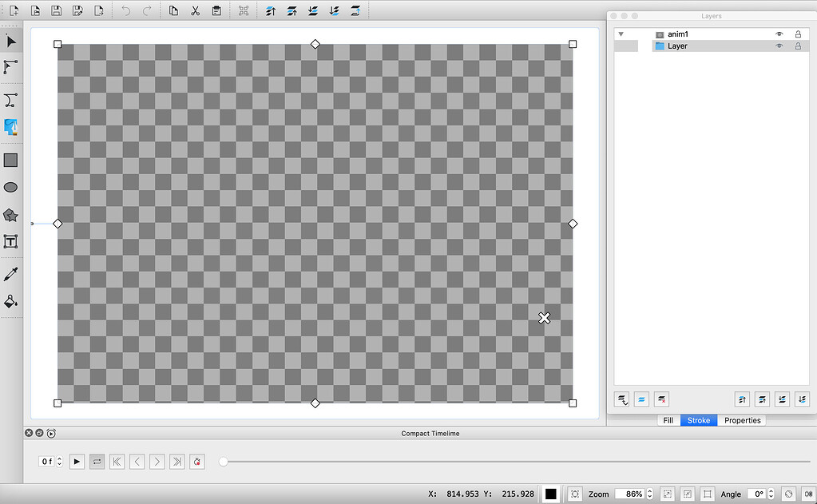
Task: Switch to the Fill tab
Action: pyautogui.click(x=668, y=420)
